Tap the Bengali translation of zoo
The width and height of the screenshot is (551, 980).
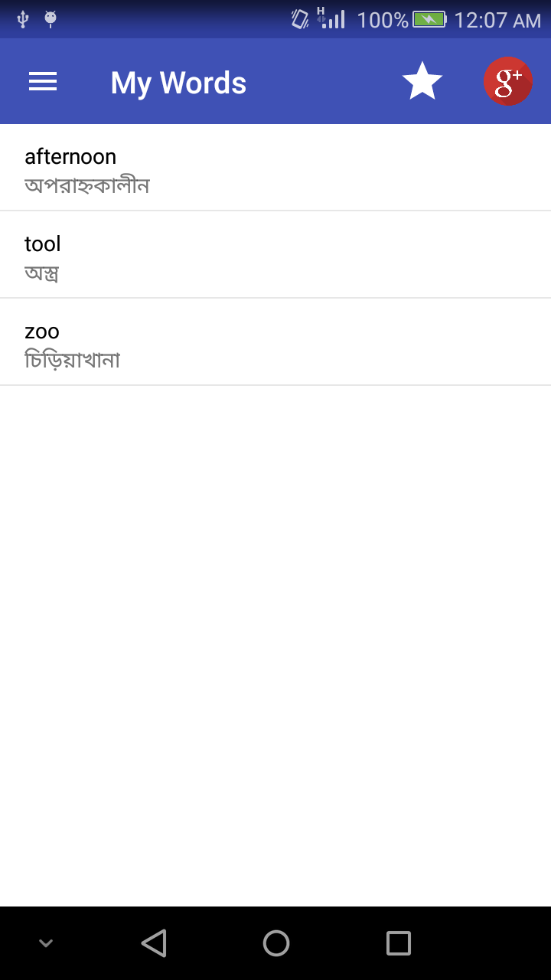point(73,359)
